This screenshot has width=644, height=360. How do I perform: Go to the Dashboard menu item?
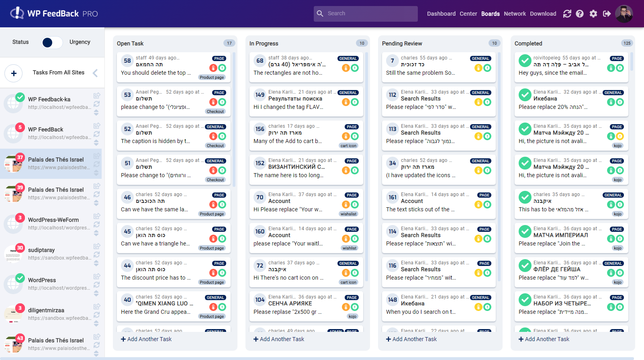click(x=441, y=14)
